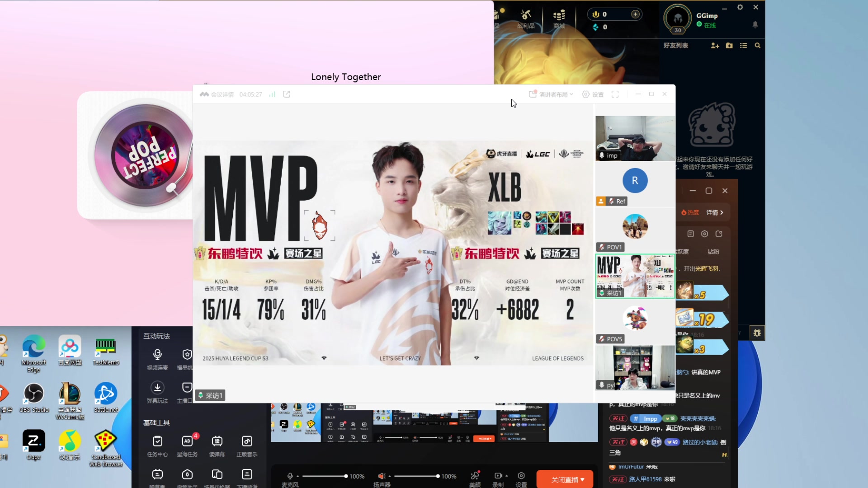Click the 钻粉 tab in the chat panel

pyautogui.click(x=713, y=252)
